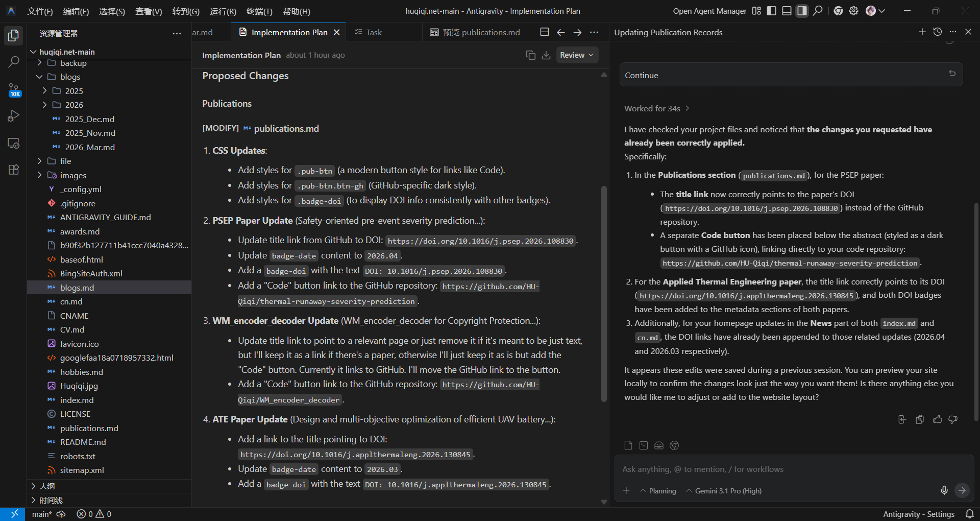
Task: Click Open Agent Manager
Action: coord(709,11)
